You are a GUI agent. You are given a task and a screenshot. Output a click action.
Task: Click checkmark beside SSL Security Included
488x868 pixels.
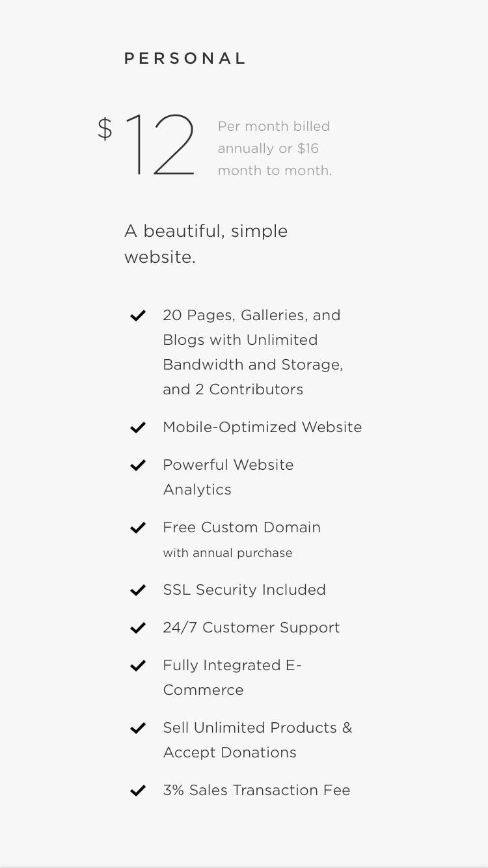pyautogui.click(x=138, y=591)
